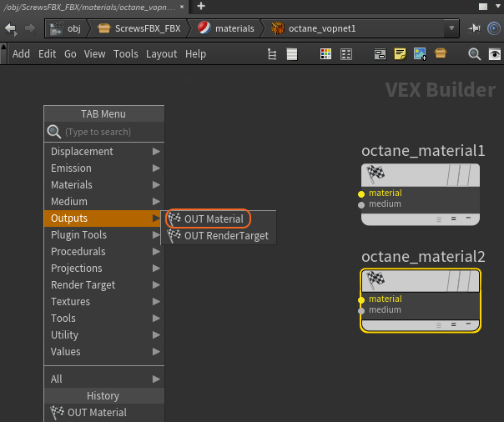
Task: Expand the All category
Action: click(x=104, y=379)
